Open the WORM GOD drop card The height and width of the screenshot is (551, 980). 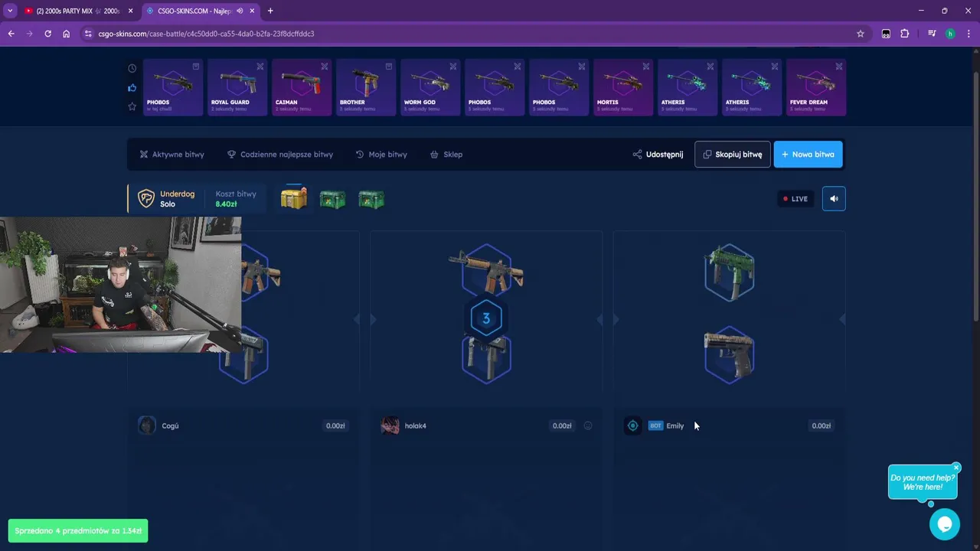coord(430,87)
